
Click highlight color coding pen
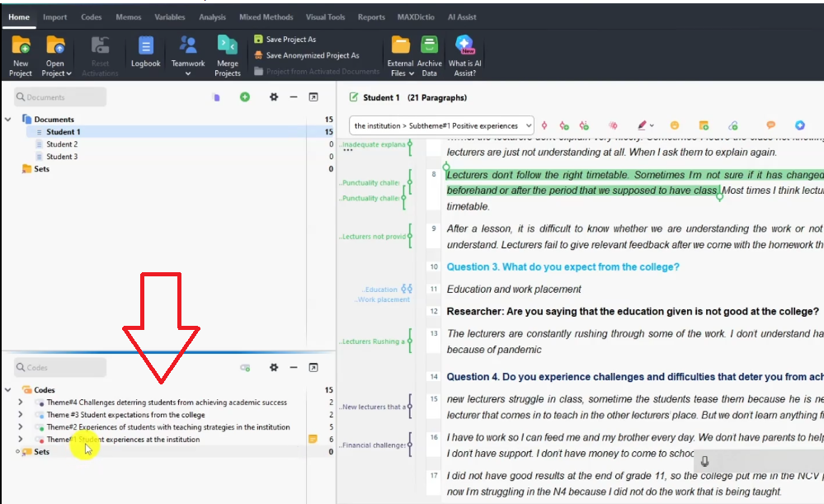643,125
